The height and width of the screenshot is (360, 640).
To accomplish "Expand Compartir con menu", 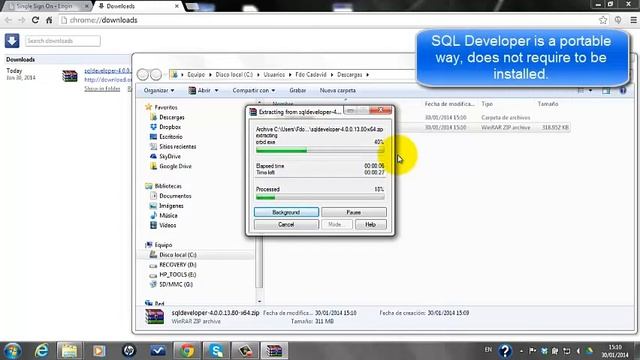I will click(253, 90).
